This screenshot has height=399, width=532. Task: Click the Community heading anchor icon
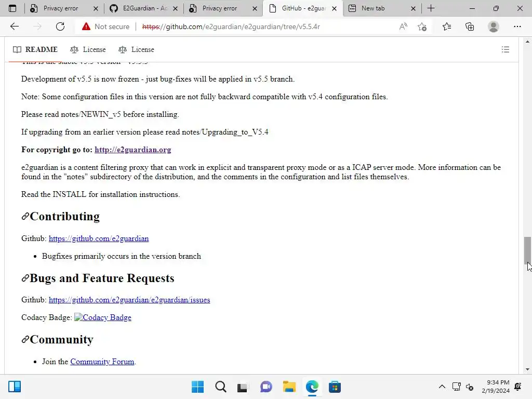(x=25, y=340)
